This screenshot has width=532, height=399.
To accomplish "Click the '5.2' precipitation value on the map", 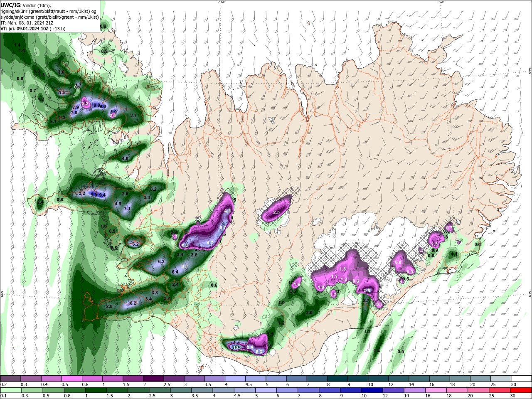I will click(82, 193).
